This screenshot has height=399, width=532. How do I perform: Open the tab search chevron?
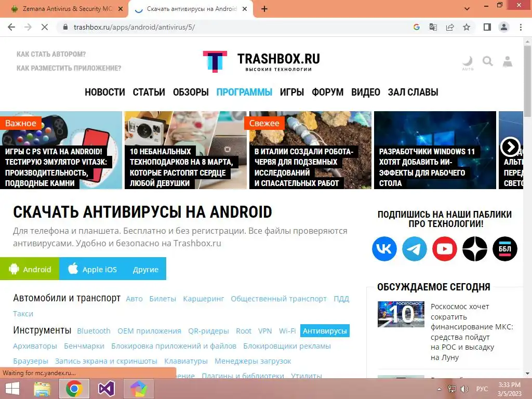click(x=467, y=9)
